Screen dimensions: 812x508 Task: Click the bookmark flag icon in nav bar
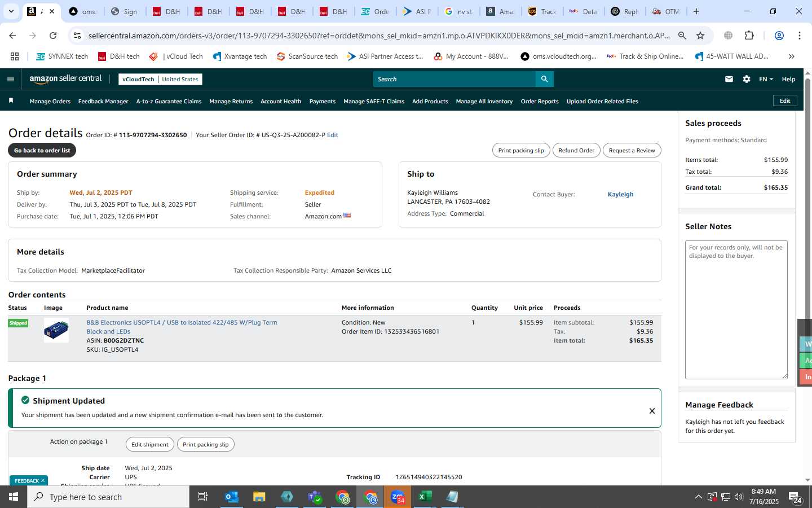11,101
